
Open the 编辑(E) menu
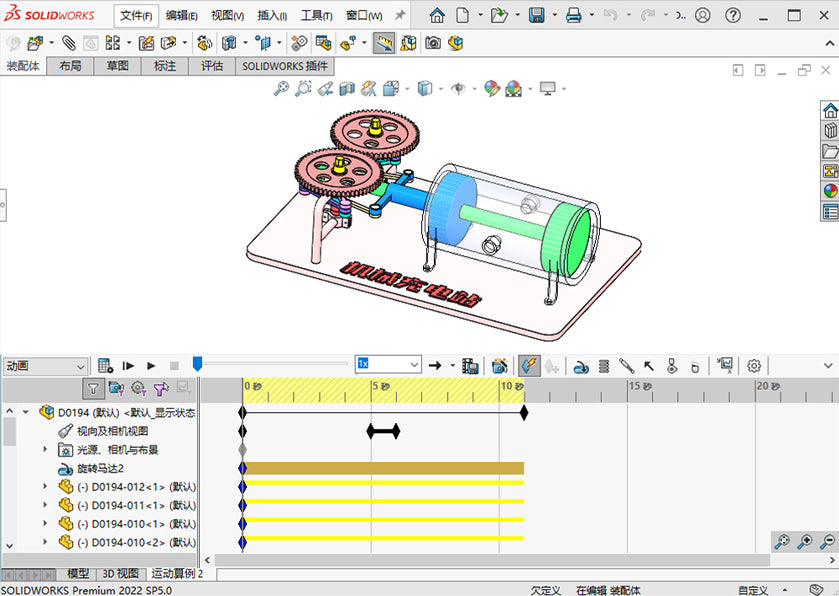[181, 16]
